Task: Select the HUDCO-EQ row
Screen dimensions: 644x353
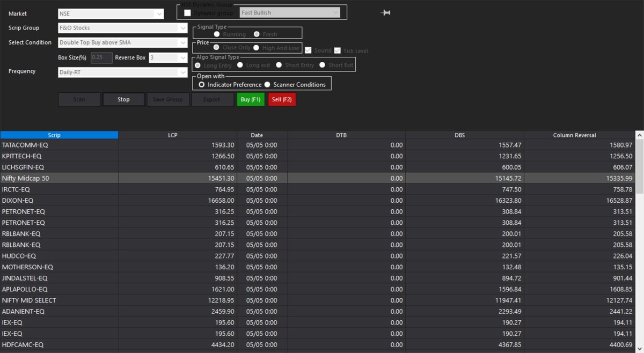Action: click(317, 256)
